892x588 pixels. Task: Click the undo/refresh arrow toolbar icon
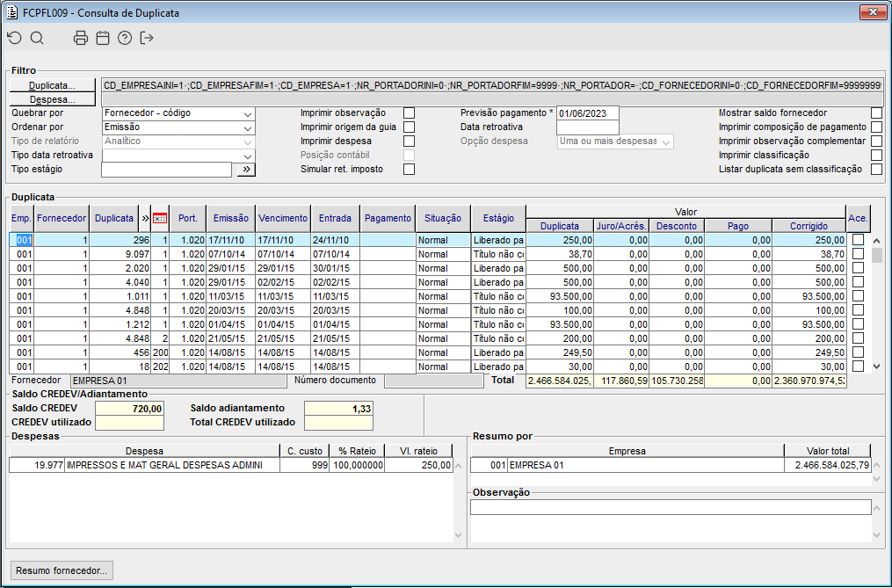click(x=14, y=38)
